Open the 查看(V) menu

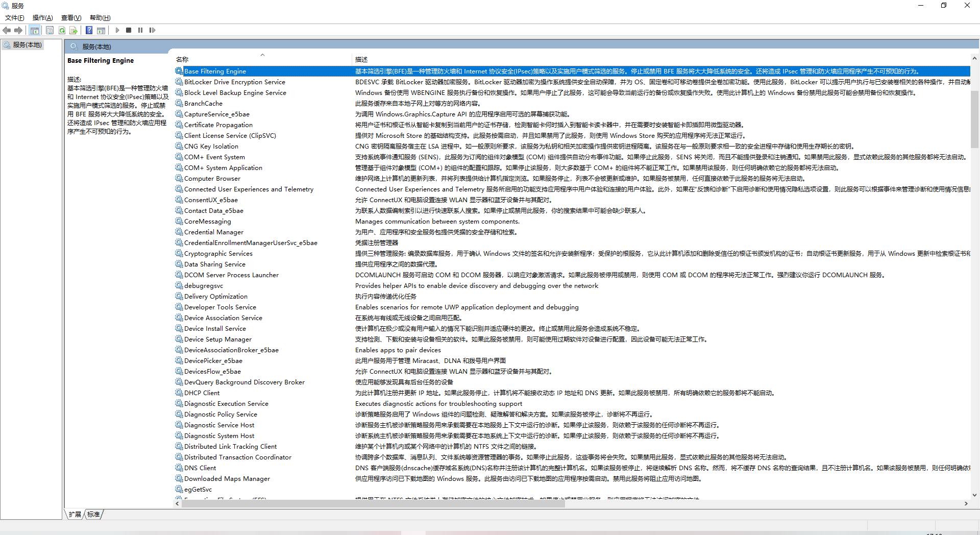[71, 18]
